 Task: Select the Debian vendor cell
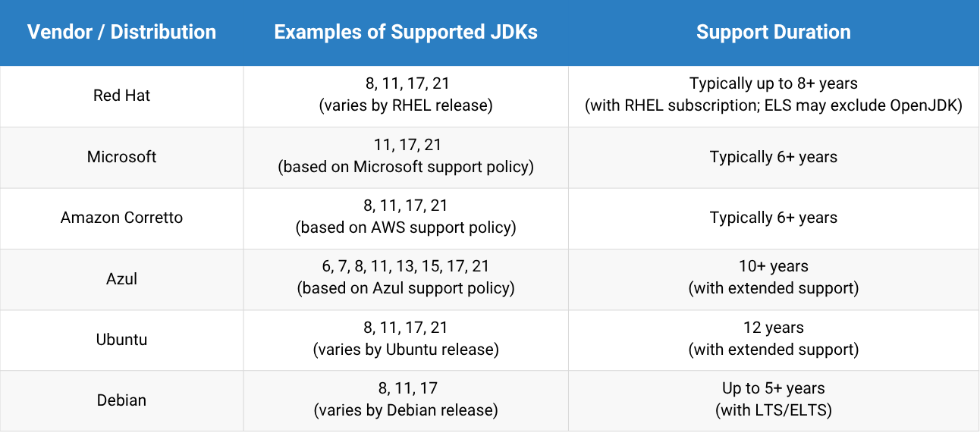(121, 400)
